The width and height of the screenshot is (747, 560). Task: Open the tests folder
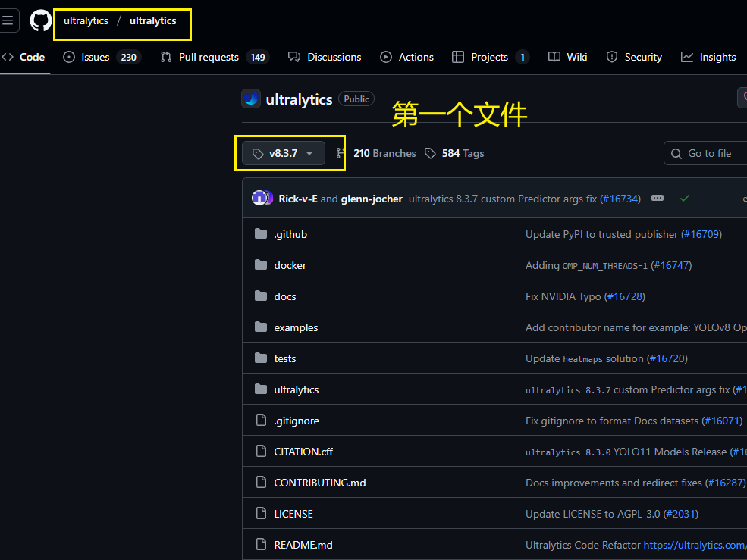[x=285, y=358]
